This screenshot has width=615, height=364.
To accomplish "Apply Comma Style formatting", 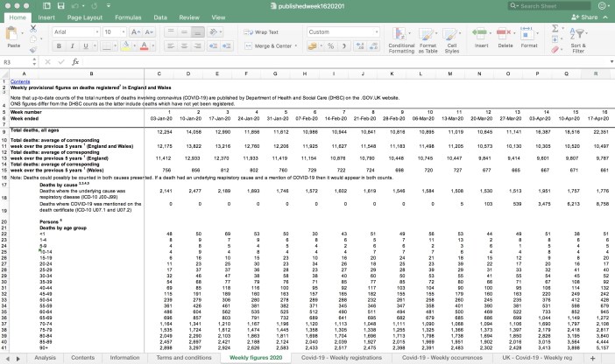I will pyautogui.click(x=343, y=46).
